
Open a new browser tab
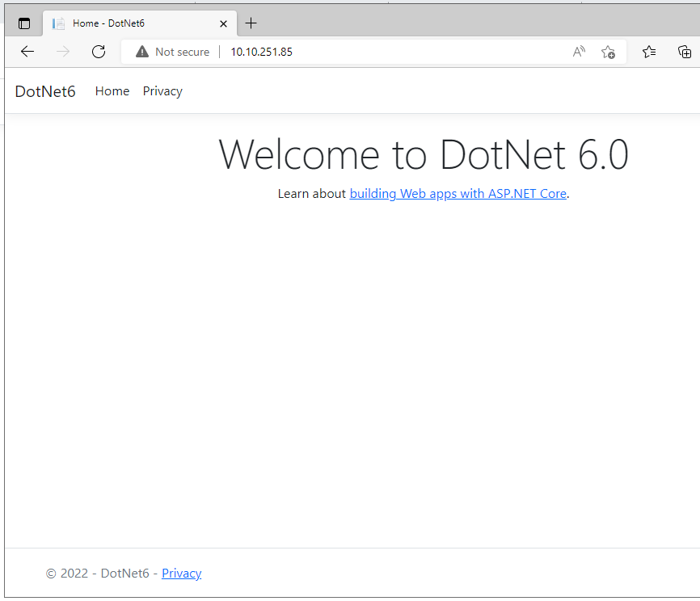coord(251,23)
